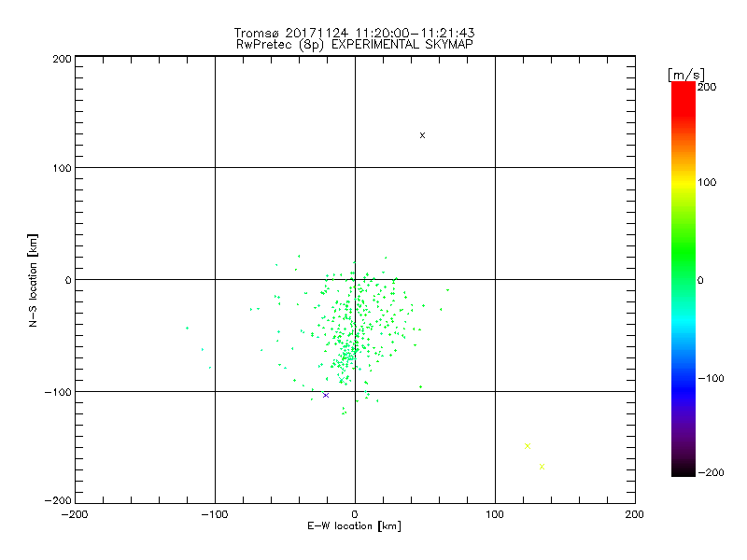747x560 pixels.
Task: Click the yellow section of the velocity colorbar
Action: point(684,183)
